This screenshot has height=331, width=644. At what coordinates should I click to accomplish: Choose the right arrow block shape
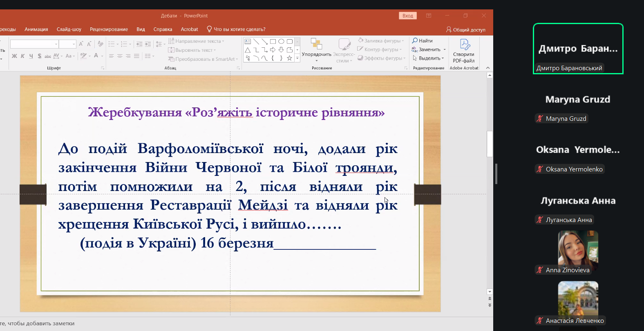(273, 50)
